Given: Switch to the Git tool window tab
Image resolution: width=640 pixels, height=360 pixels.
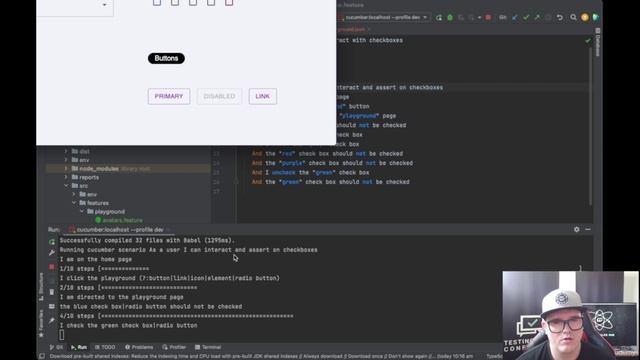Looking at the screenshot, I should [56, 347].
